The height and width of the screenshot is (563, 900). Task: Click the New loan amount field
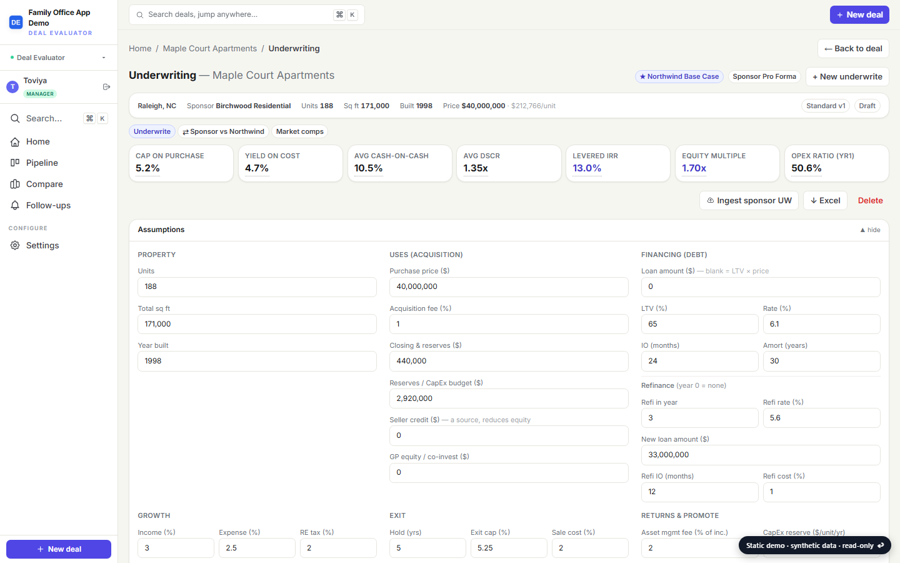pyautogui.click(x=761, y=455)
